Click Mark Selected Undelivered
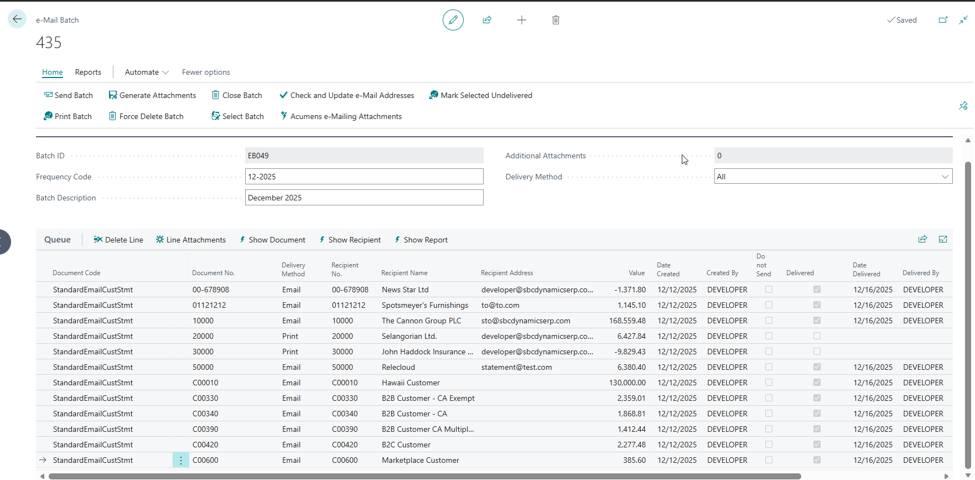 click(481, 95)
